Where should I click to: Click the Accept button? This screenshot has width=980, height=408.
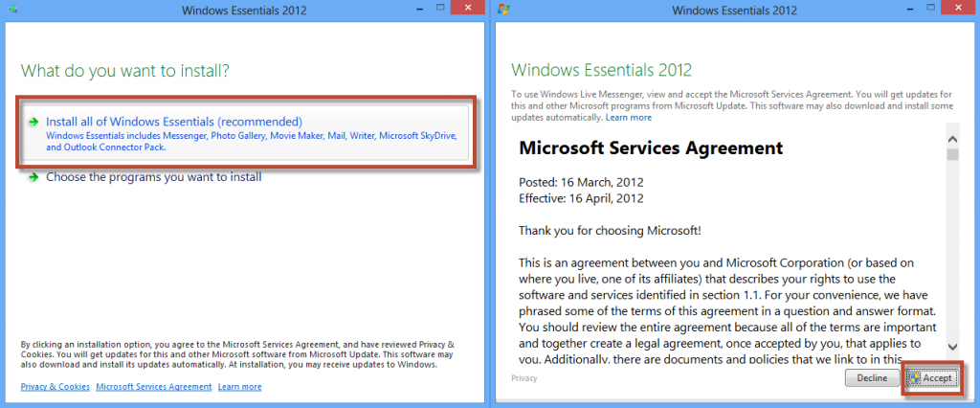click(931, 378)
